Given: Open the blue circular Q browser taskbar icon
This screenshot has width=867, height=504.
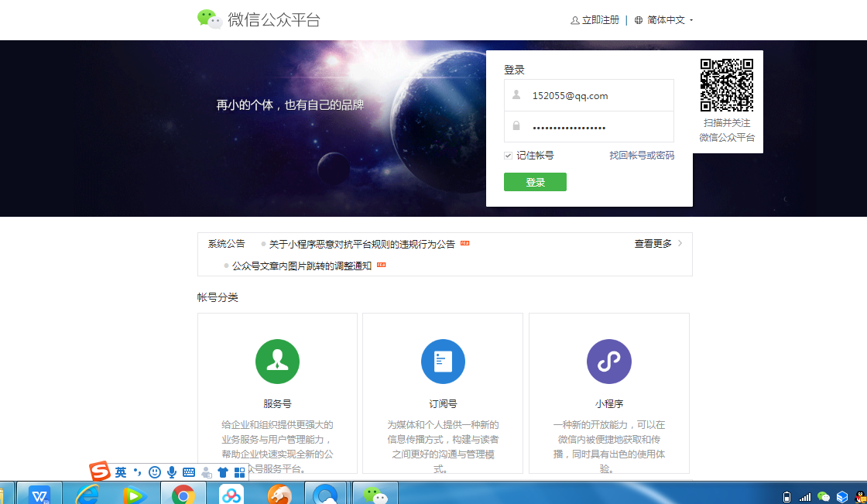Looking at the screenshot, I should 326,493.
